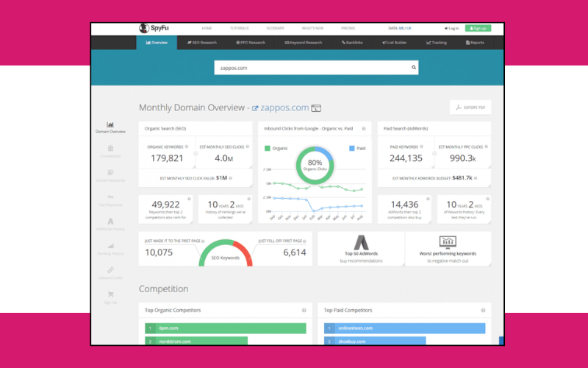Select the Keyword Research tab
The height and width of the screenshot is (368, 588).
(304, 43)
